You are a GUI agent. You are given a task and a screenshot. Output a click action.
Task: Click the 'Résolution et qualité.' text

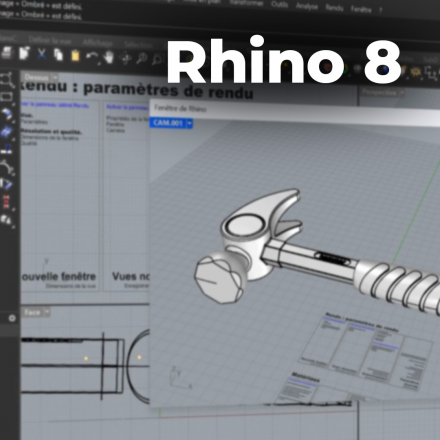click(x=51, y=132)
